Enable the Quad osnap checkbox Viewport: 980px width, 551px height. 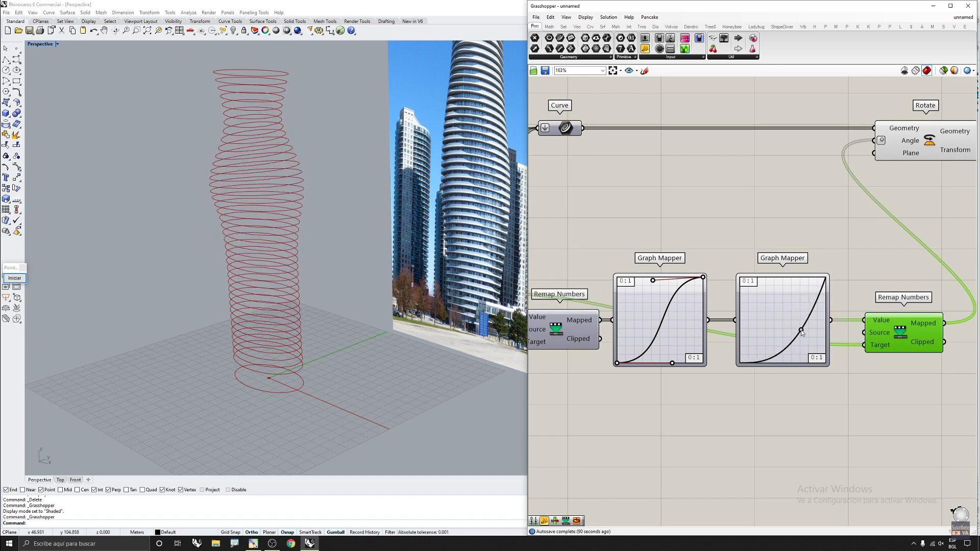142,490
